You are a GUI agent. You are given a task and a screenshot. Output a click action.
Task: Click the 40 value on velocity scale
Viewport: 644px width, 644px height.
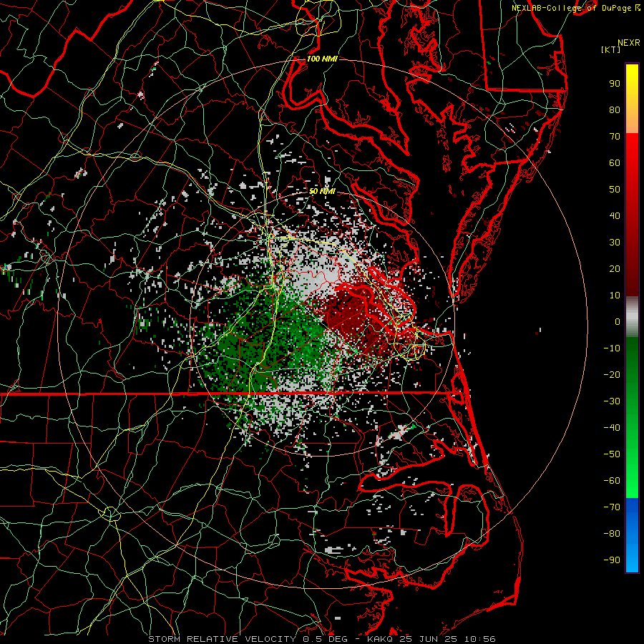[x=615, y=216]
